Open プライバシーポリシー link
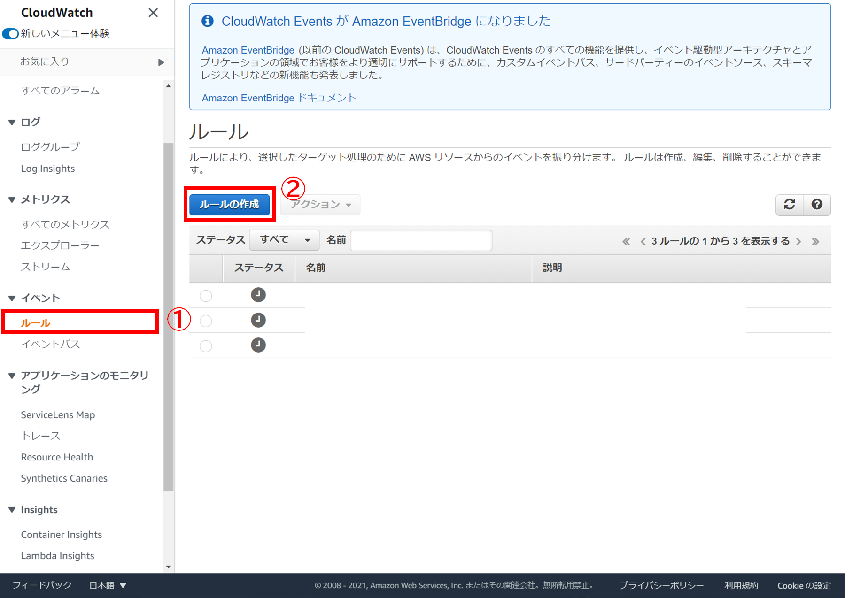 (x=661, y=585)
